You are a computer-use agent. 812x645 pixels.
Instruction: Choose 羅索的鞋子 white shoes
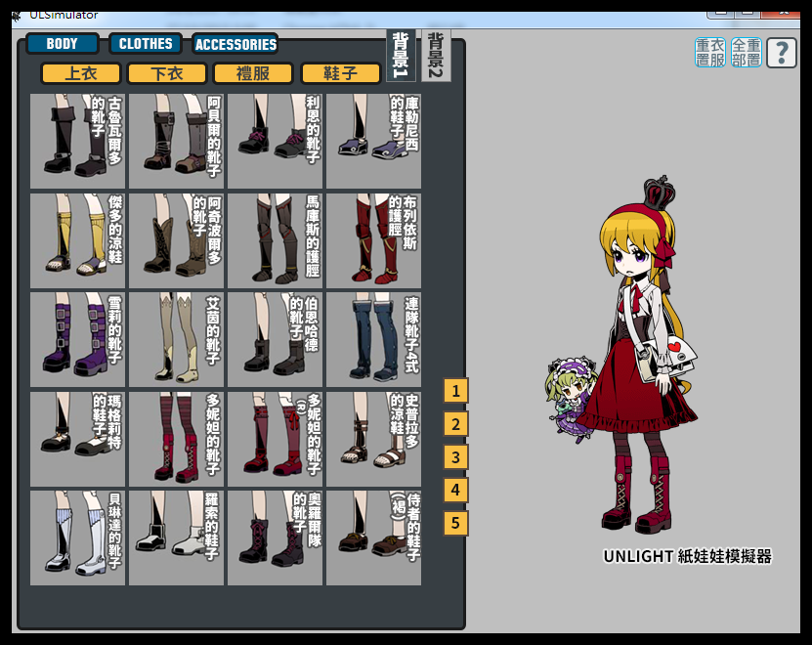pyautogui.click(x=177, y=538)
